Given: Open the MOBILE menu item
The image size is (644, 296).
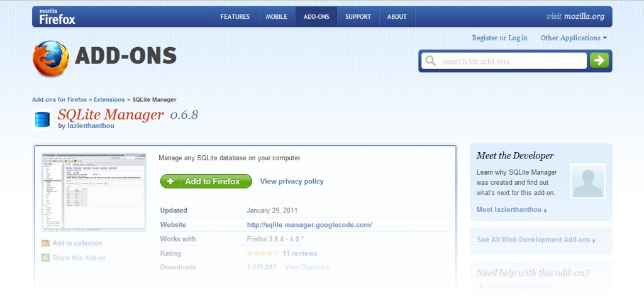Looking at the screenshot, I should click(277, 17).
